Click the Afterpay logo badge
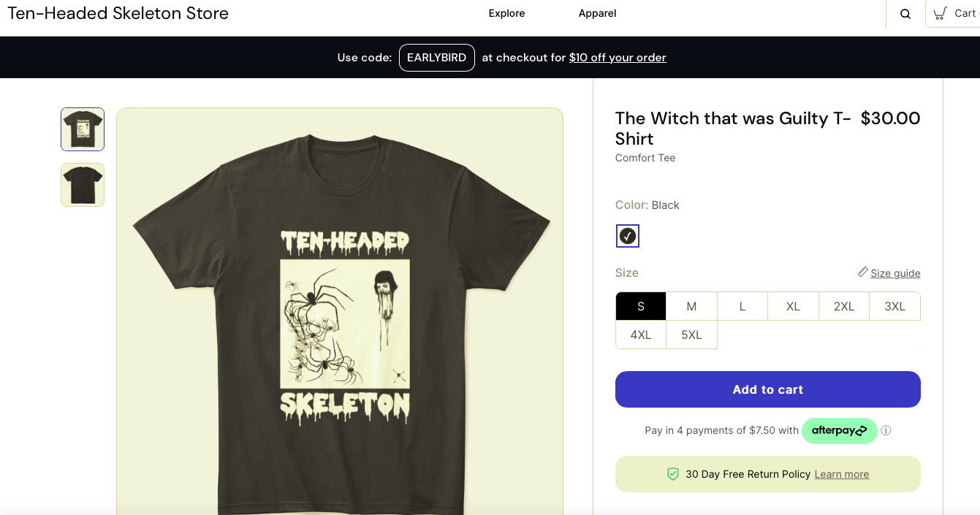980x515 pixels. tap(839, 431)
